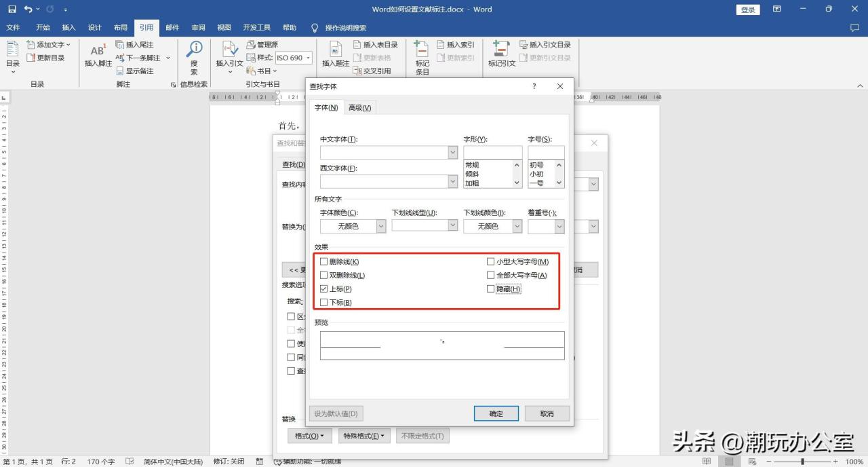
Task: Click 插入索引 insert index
Action: 455,45
